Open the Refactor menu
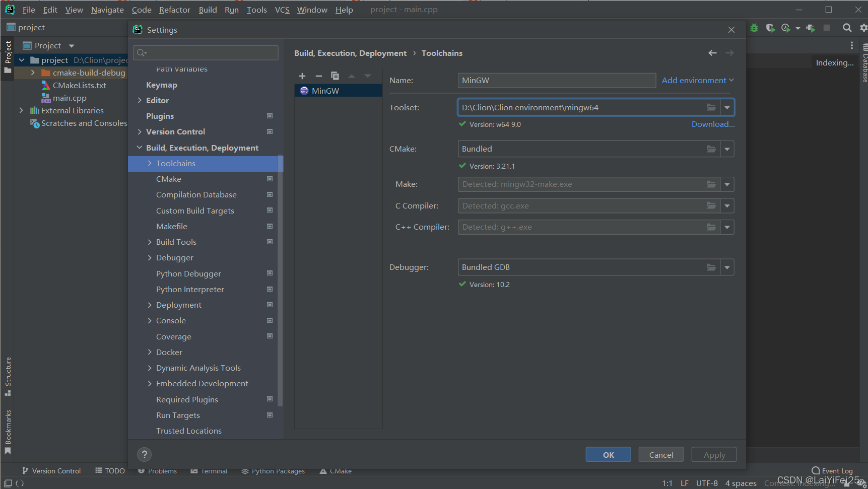 click(174, 10)
